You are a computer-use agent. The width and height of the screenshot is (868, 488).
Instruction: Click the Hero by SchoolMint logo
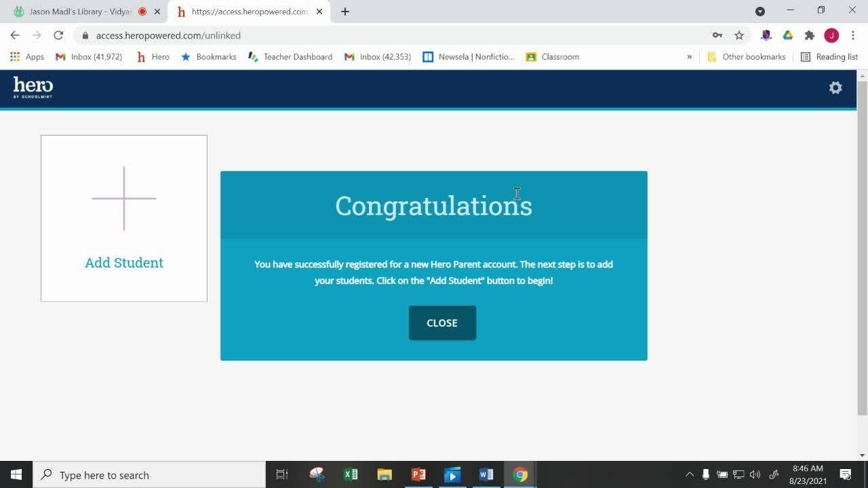(x=33, y=87)
